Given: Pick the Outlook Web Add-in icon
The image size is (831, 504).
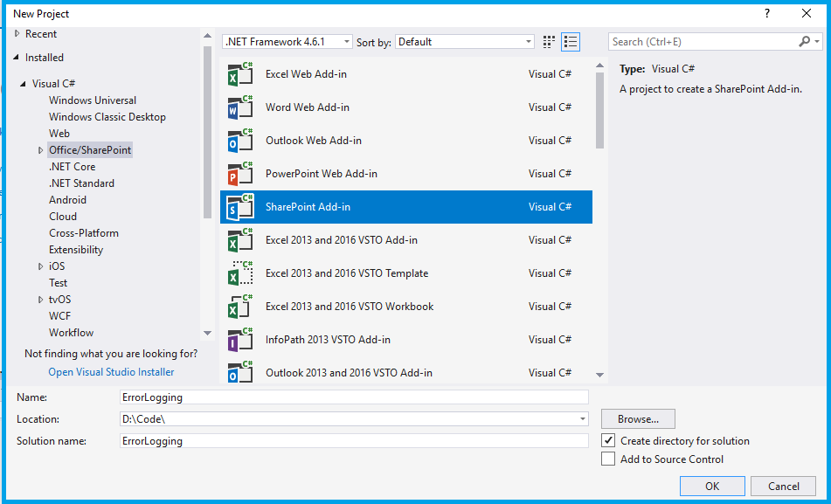Looking at the screenshot, I should click(240, 141).
